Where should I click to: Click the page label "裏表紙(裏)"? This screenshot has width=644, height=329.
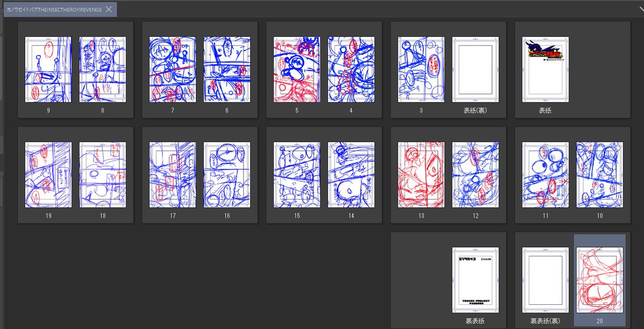(545, 321)
